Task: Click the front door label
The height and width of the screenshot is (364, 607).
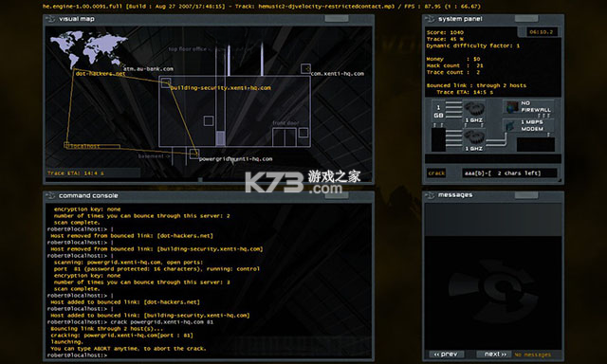Action: coord(285,123)
